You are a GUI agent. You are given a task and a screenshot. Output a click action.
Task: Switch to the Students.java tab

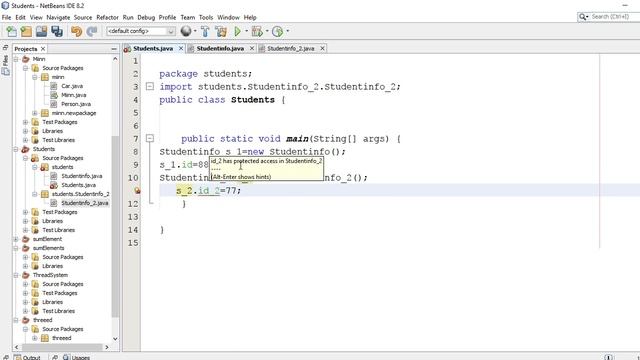153,49
